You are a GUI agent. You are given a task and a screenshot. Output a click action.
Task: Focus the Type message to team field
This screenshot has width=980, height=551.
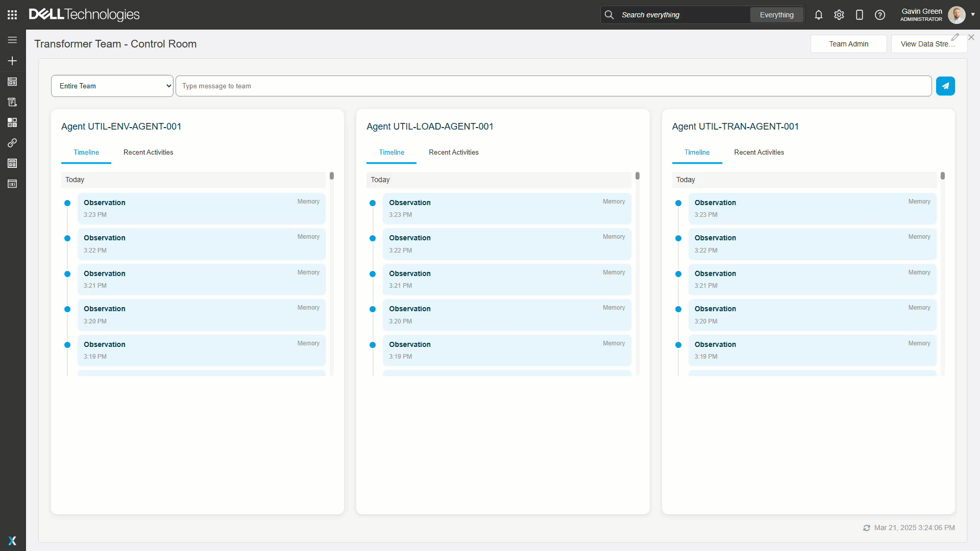(x=553, y=86)
